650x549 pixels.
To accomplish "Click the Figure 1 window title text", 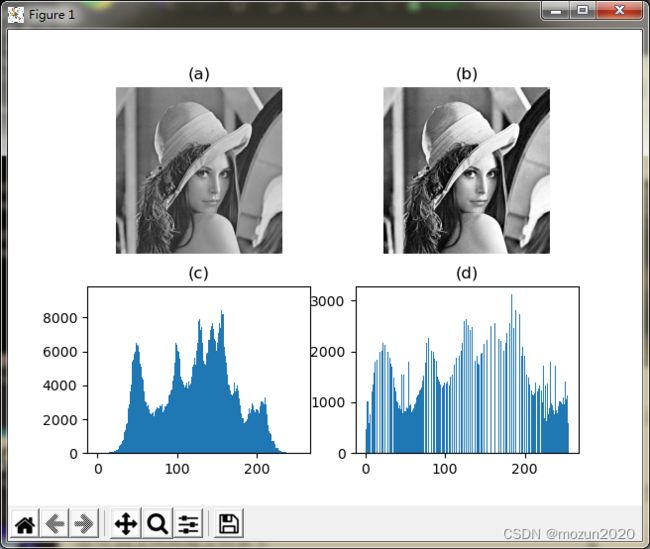I will click(52, 15).
